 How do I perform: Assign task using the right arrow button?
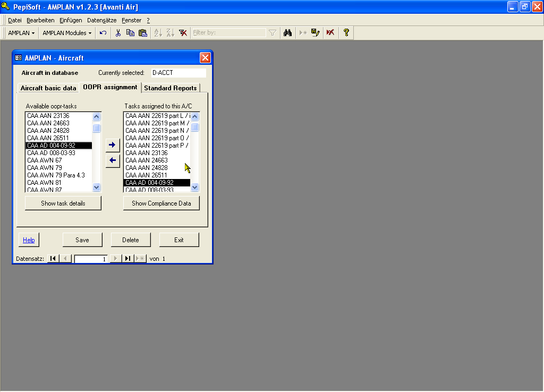click(x=112, y=145)
